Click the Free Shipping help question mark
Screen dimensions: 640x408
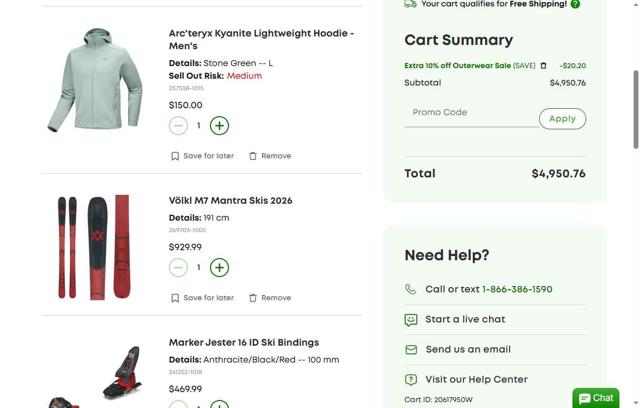(x=575, y=4)
